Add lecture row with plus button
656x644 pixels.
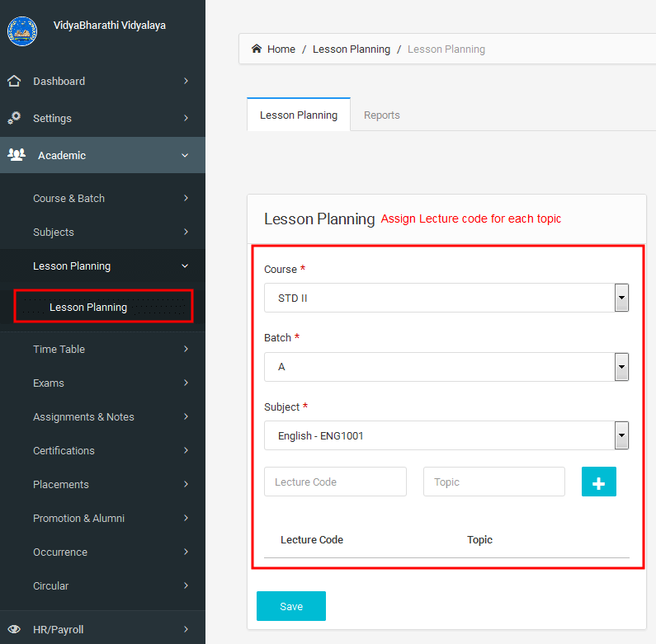pos(599,482)
